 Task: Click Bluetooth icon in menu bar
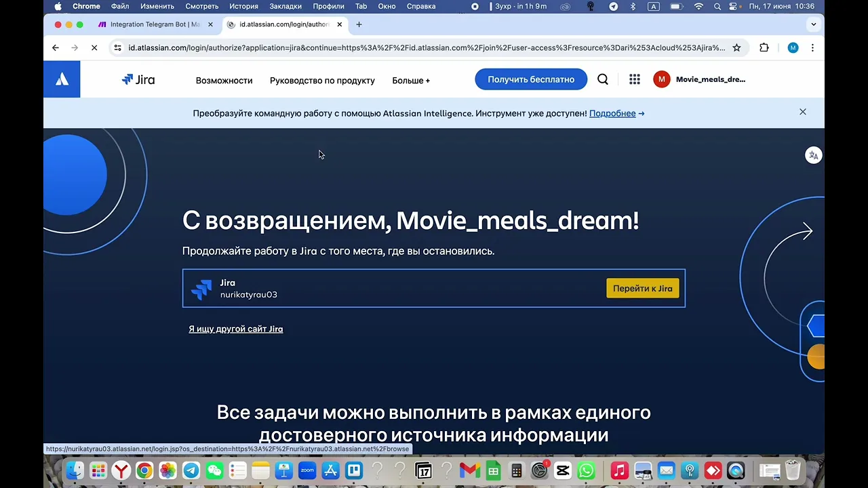pos(633,6)
